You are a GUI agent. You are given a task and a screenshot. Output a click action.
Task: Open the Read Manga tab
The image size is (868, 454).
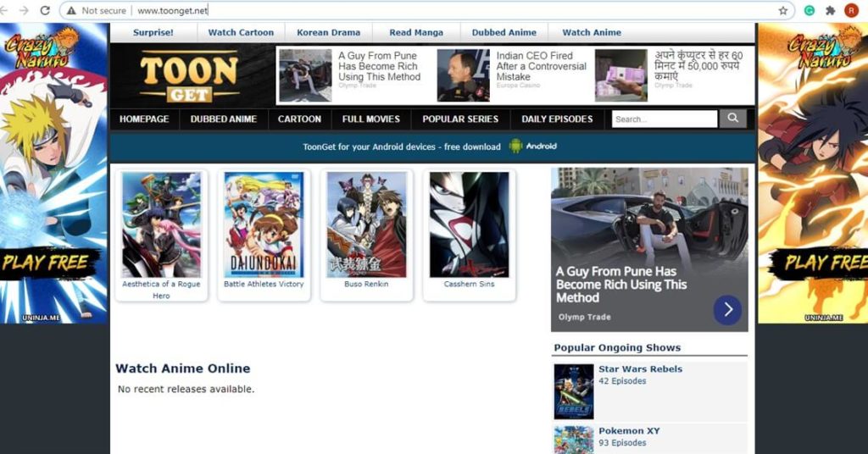point(416,32)
